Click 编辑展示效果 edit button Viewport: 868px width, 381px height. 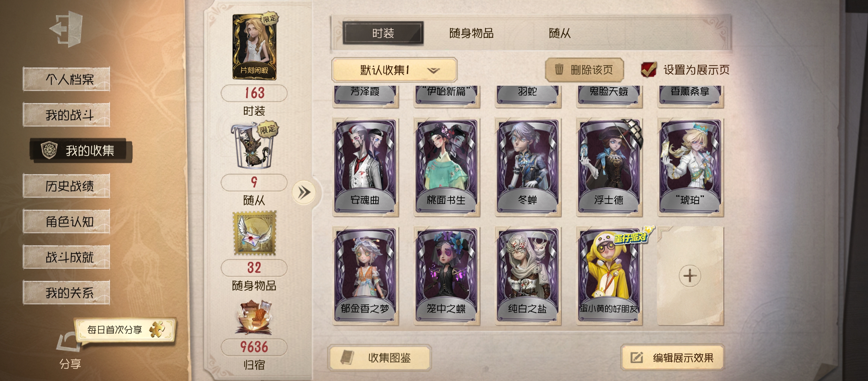pyautogui.click(x=673, y=358)
